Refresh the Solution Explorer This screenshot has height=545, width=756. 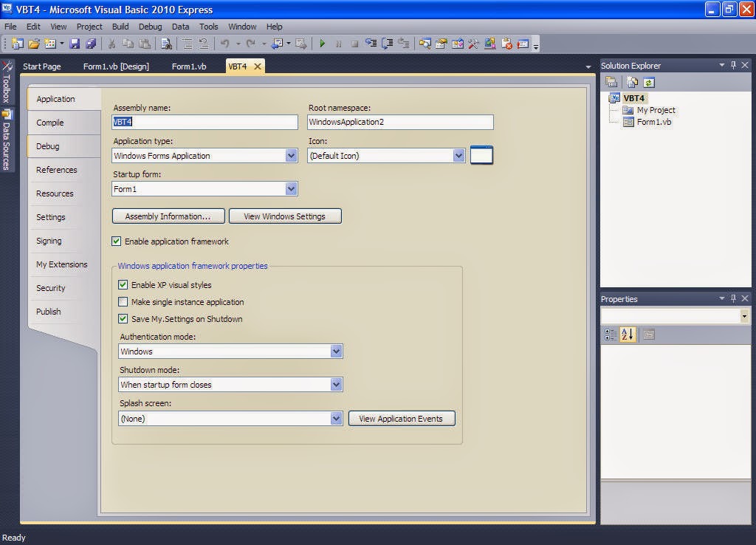tap(648, 82)
